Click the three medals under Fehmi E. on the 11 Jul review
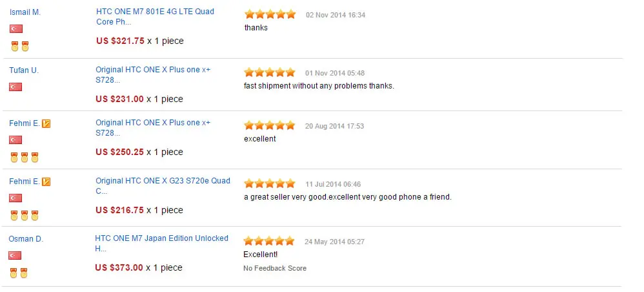 tap(25, 215)
